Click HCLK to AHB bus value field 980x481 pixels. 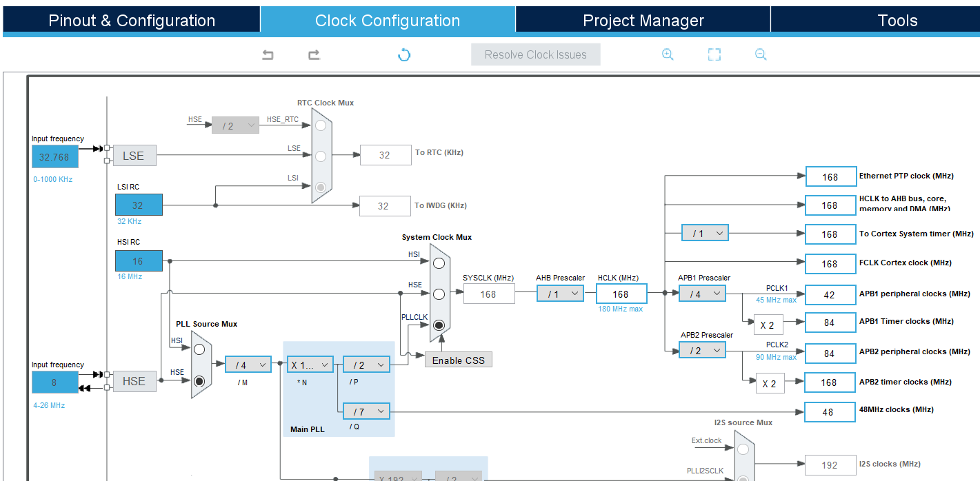830,205
